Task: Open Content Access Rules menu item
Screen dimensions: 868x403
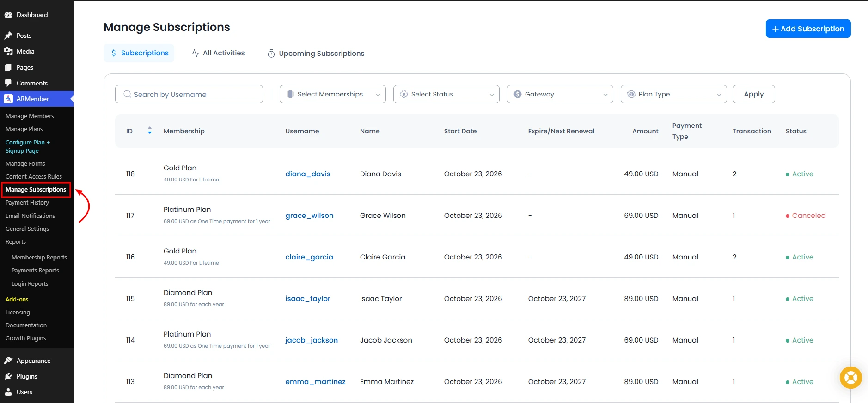Action: pyautogui.click(x=34, y=176)
